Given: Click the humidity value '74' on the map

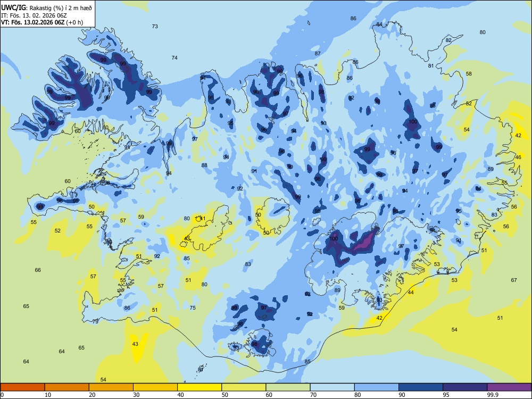Looking at the screenshot, I should point(174,57).
